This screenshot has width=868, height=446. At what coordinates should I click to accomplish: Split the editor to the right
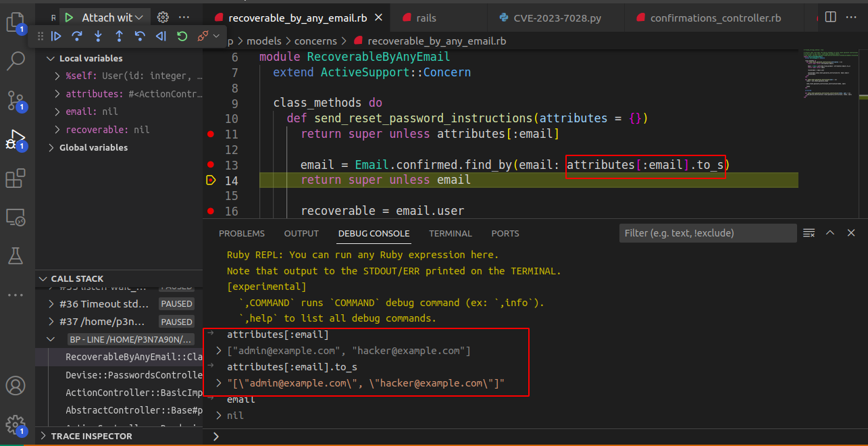(x=831, y=17)
